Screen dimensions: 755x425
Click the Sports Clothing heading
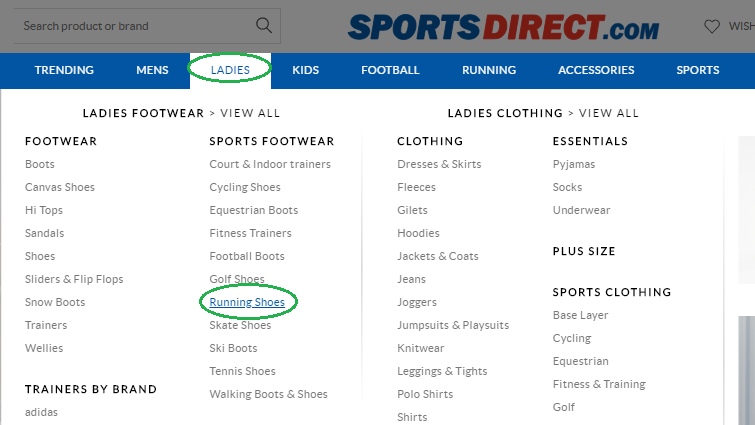(612, 292)
